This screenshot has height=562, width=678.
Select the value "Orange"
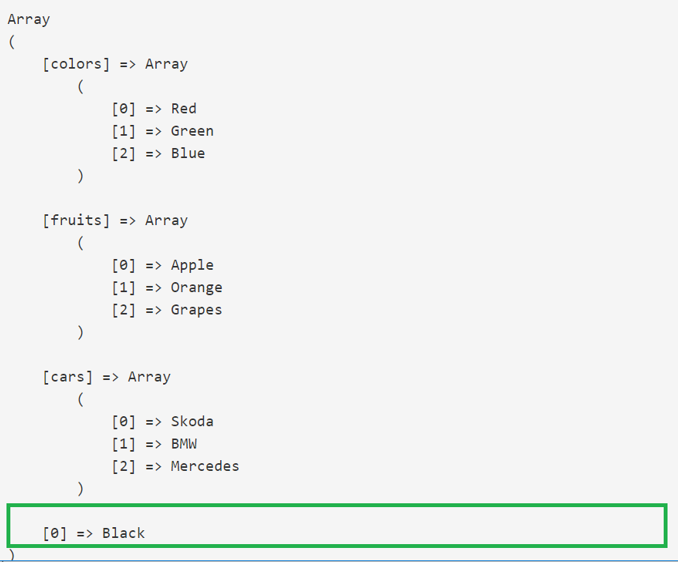pyautogui.click(x=197, y=287)
